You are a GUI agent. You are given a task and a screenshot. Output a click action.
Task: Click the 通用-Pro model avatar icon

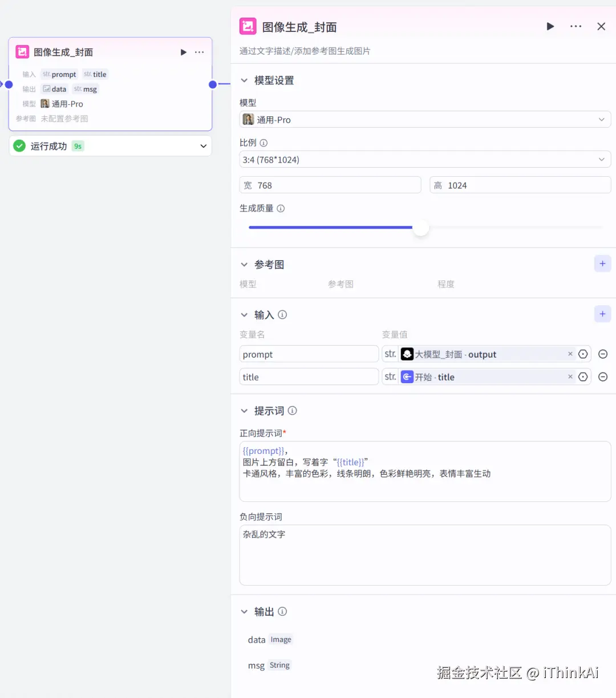(x=248, y=119)
